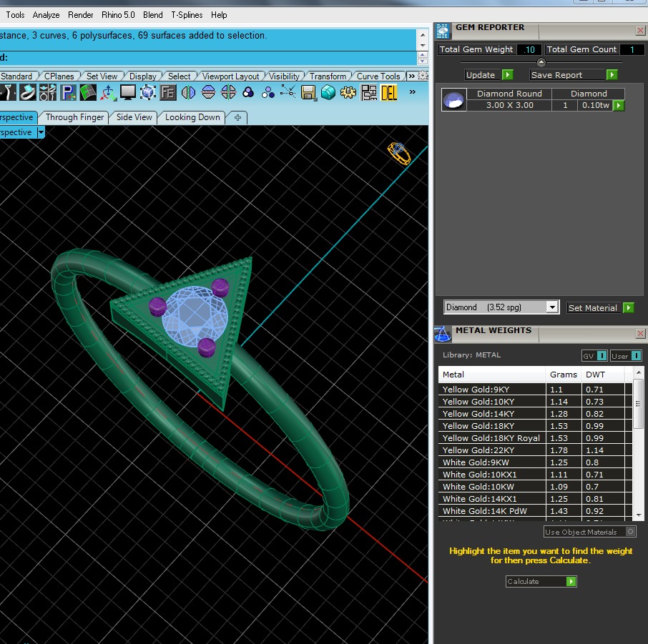The width and height of the screenshot is (648, 644).
Task: Toggle the gumball axes tool icon
Action: coord(108,92)
